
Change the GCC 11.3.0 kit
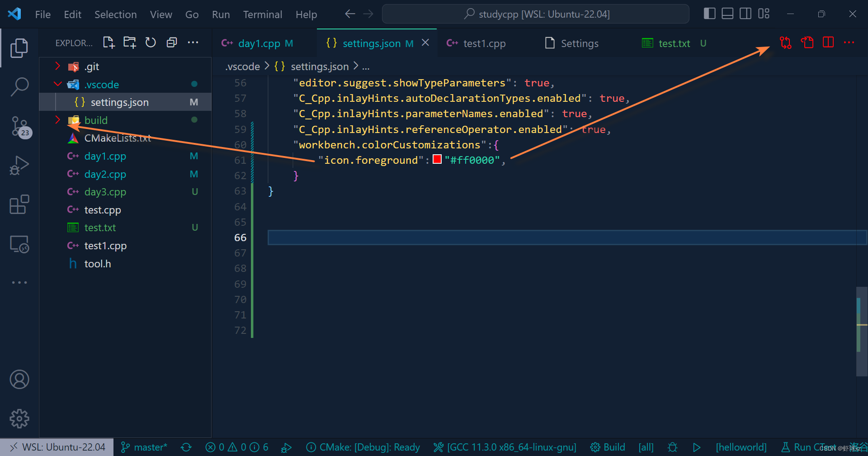[505, 447]
